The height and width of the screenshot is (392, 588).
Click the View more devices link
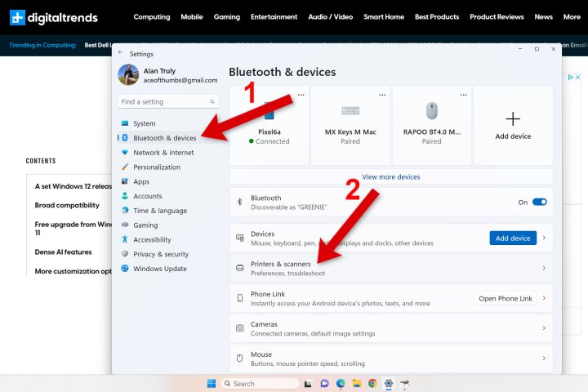390,177
